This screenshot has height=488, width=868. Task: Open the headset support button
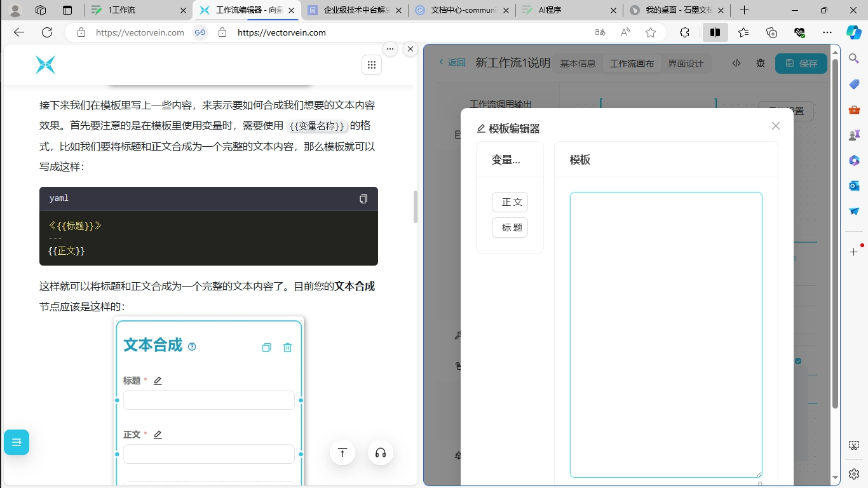click(x=381, y=452)
